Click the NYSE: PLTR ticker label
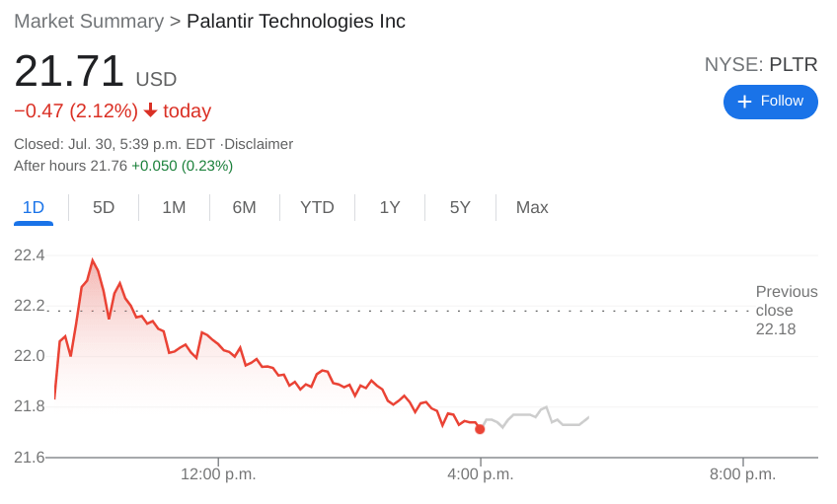The height and width of the screenshot is (504, 837). pyautogui.click(x=761, y=65)
